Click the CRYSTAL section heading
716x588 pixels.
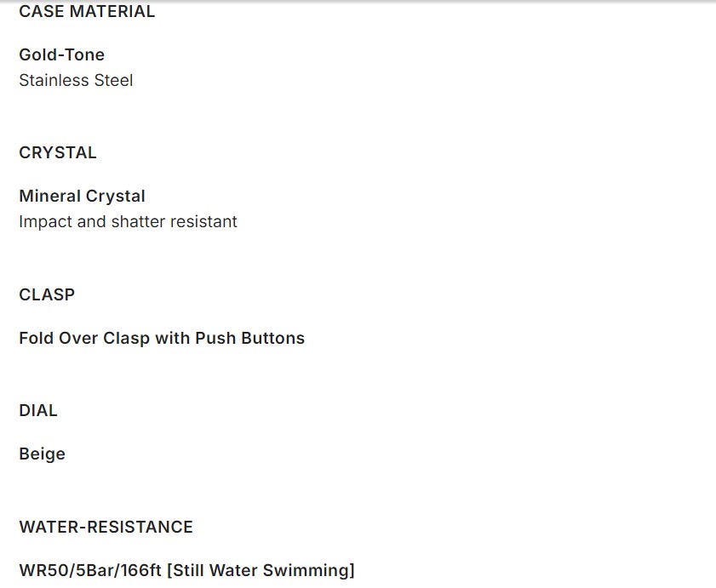(58, 153)
